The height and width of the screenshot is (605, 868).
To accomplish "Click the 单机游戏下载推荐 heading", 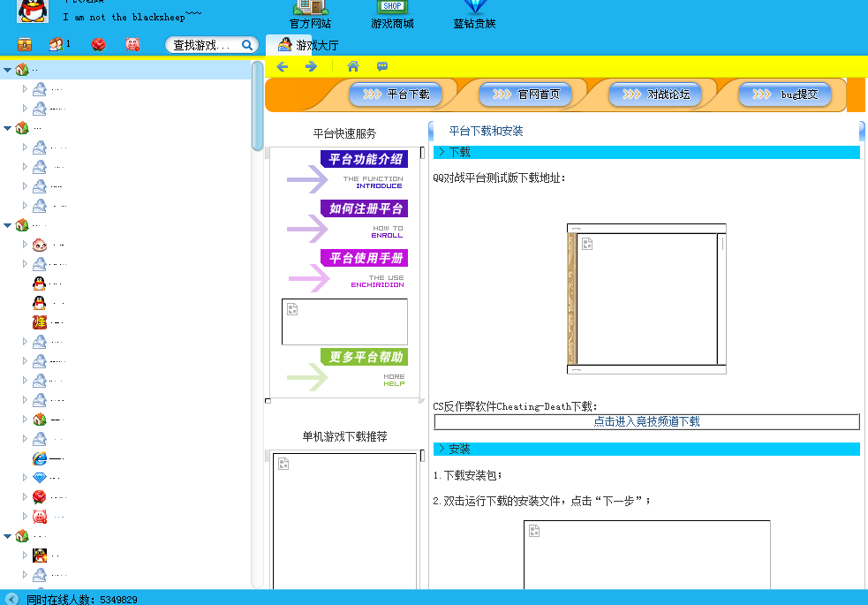I will click(345, 436).
